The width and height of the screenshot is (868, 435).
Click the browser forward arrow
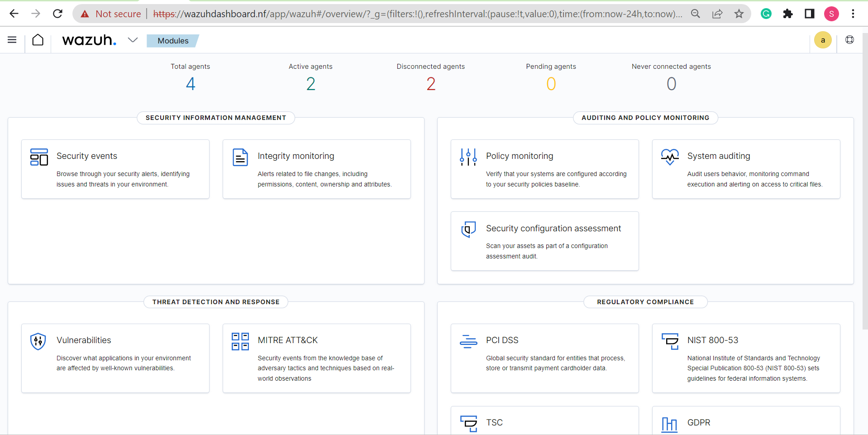coord(36,14)
